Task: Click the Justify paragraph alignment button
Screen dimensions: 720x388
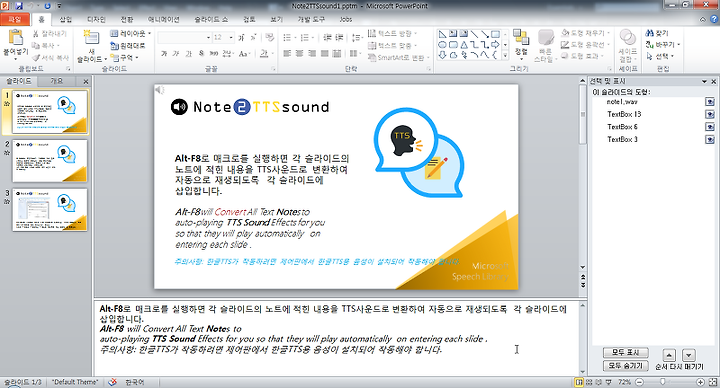Action: 324,53
